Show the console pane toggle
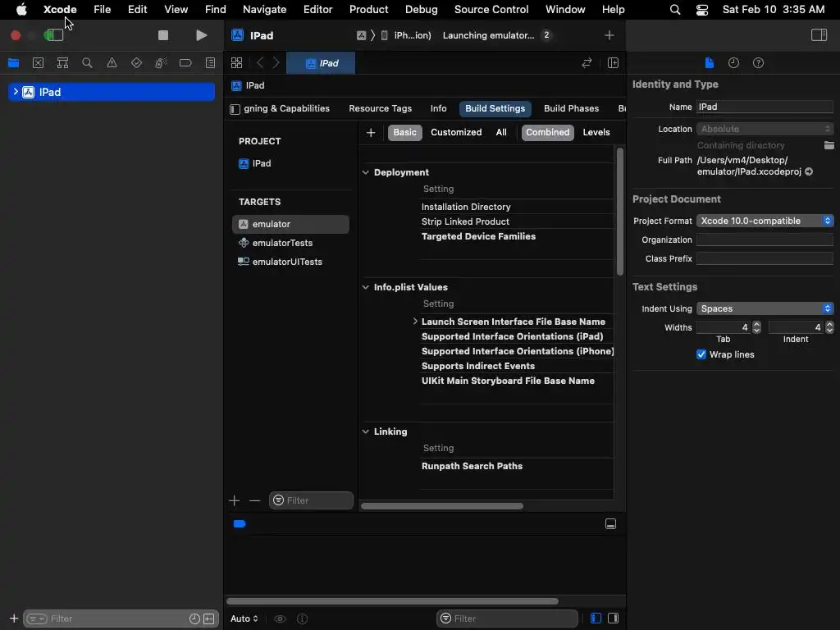This screenshot has width=840, height=630. tap(614, 619)
